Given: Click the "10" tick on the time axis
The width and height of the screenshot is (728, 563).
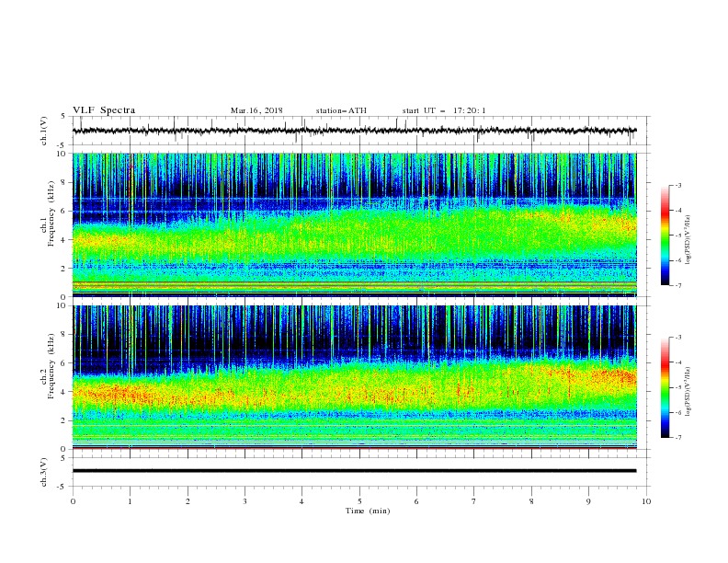Looking at the screenshot, I should coord(646,501).
